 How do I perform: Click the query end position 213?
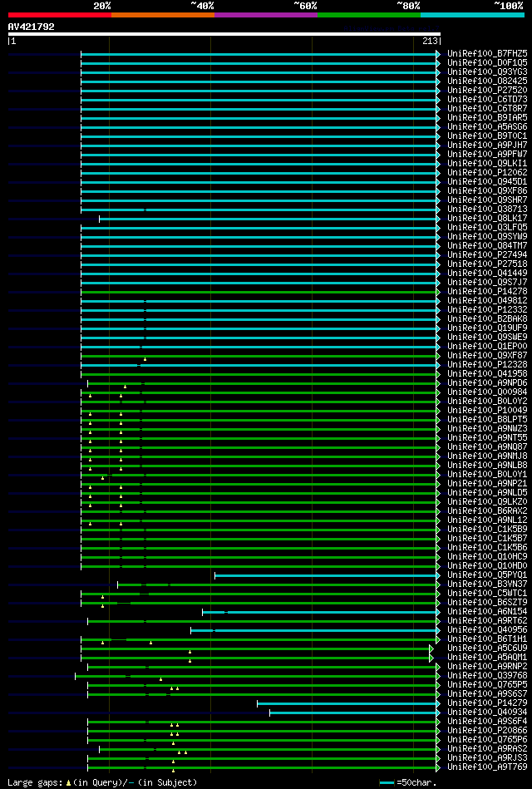pyautogui.click(x=431, y=41)
